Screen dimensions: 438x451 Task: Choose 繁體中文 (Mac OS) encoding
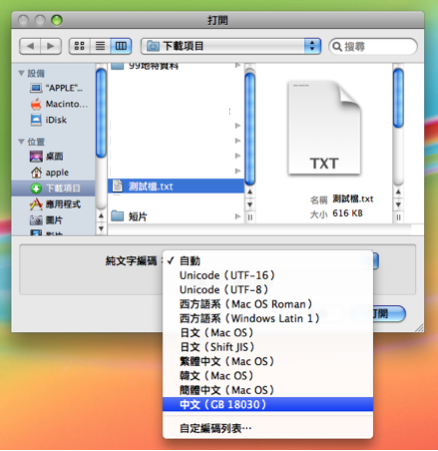[x=268, y=361]
